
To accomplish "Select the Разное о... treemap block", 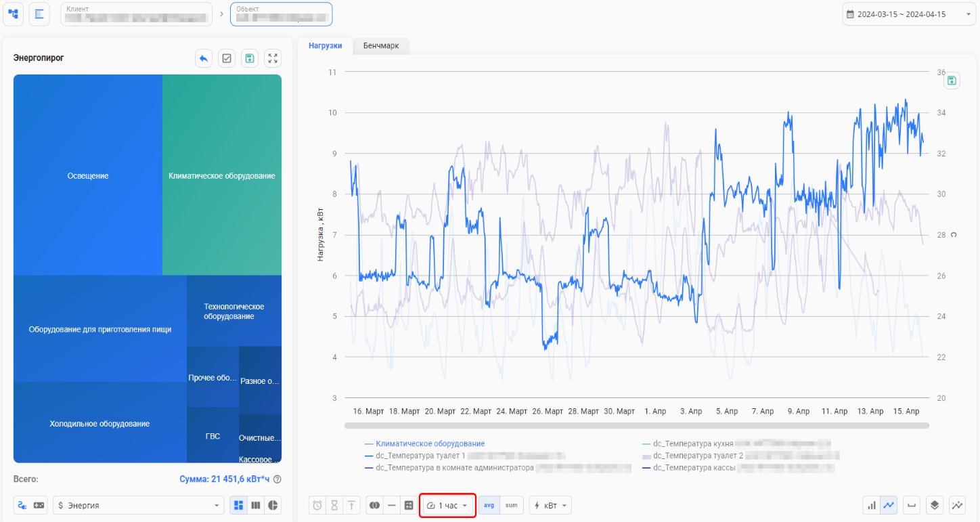I will (x=260, y=380).
